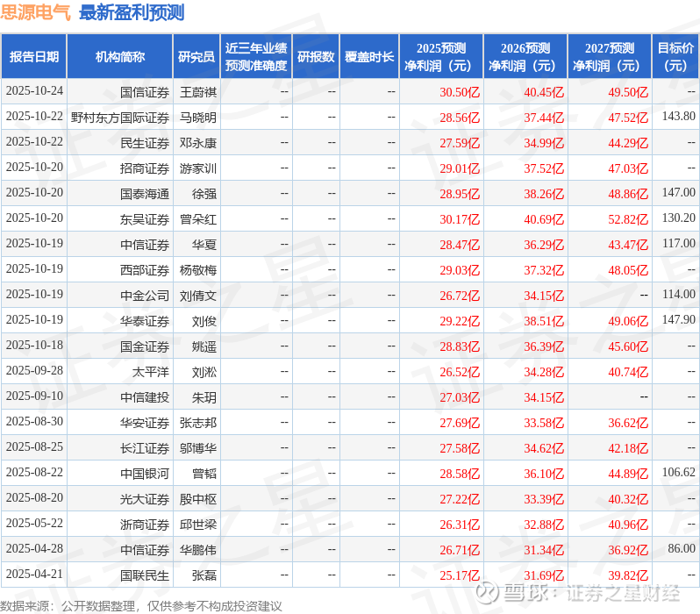This screenshot has width=700, height=614.
Task: Click the 2025-09-10 report date
Action: point(34,396)
